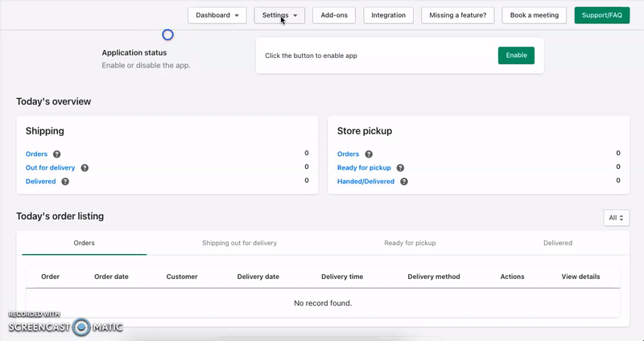
Task: Click help icon next to Store pickup Orders
Action: click(x=369, y=154)
